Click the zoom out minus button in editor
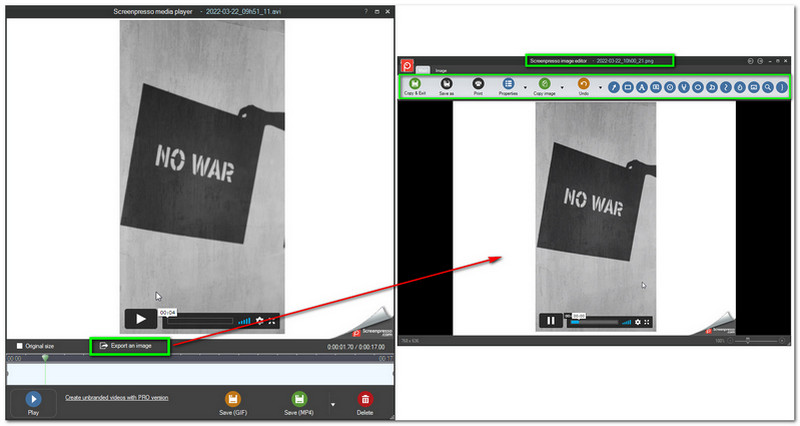Viewport: 800px width, 426px height. pos(730,340)
